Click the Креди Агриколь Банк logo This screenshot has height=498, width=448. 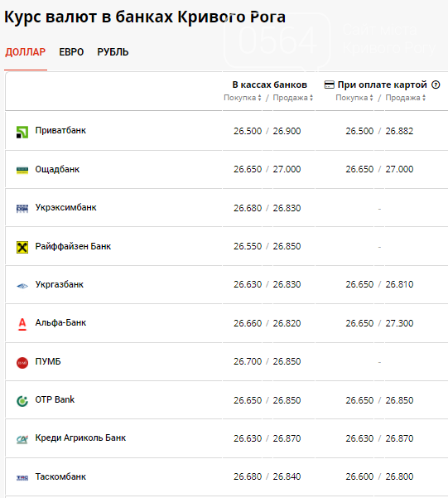coord(22,439)
